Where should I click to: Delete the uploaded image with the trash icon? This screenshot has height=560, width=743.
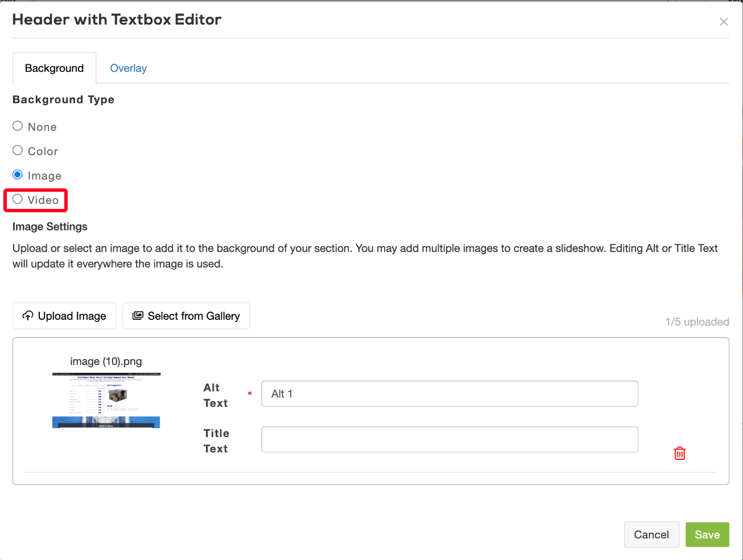[x=679, y=453]
